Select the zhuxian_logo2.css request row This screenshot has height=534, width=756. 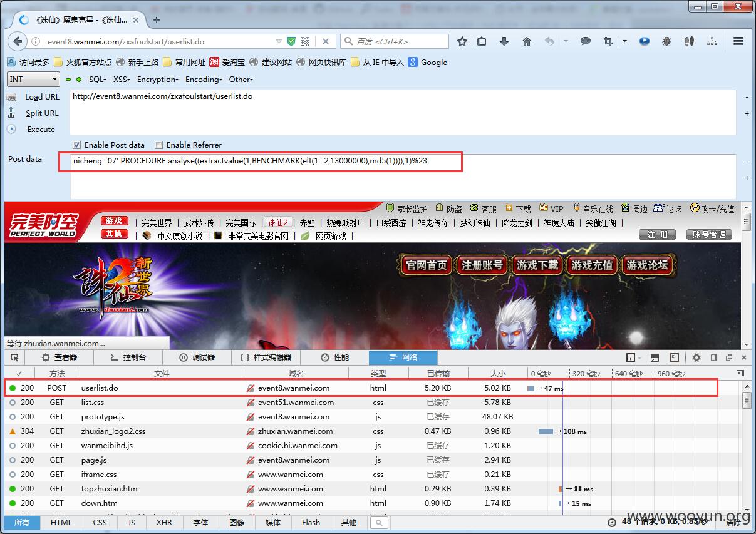373,431
